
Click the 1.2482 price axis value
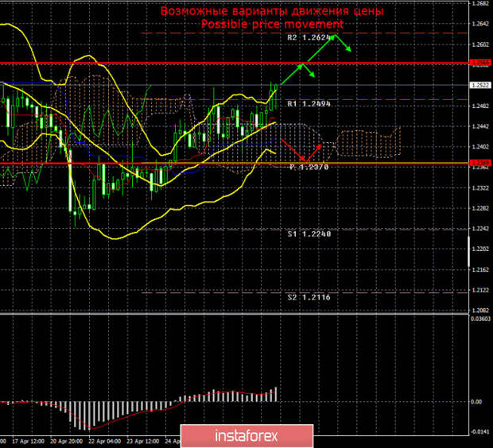tap(480, 106)
